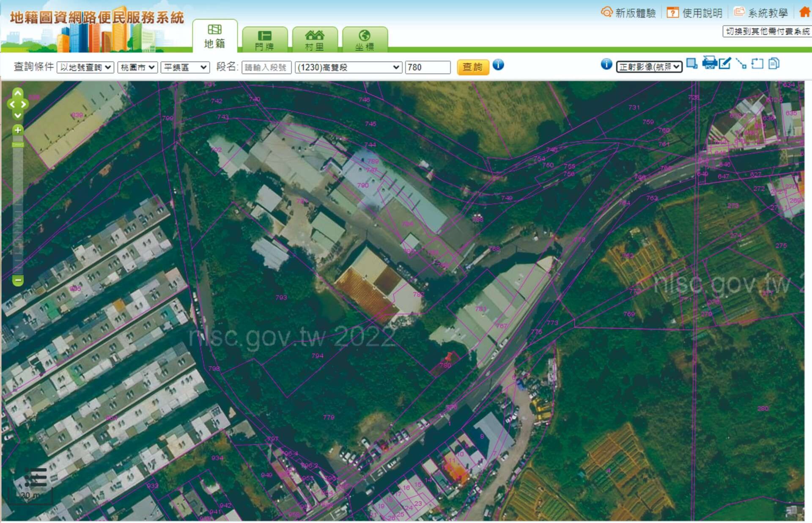Click parcel label 769 on map
Image resolution: width=812 pixels, height=523 pixels.
[x=629, y=314]
